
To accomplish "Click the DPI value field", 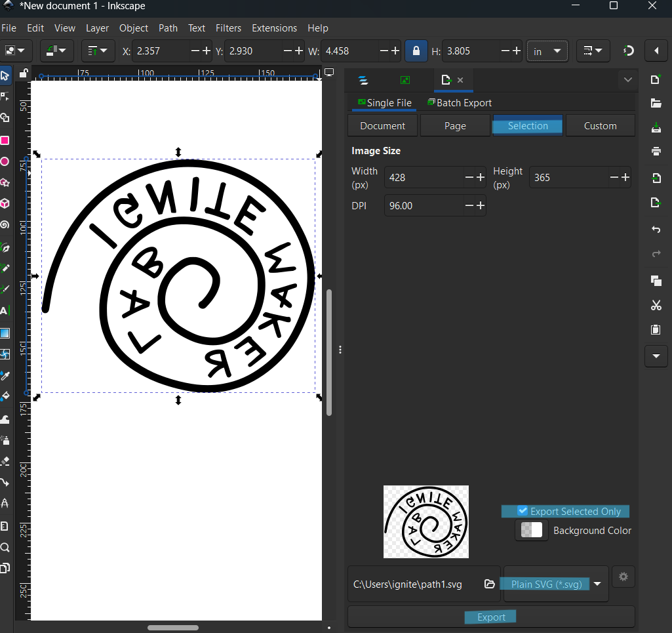I will 424,206.
